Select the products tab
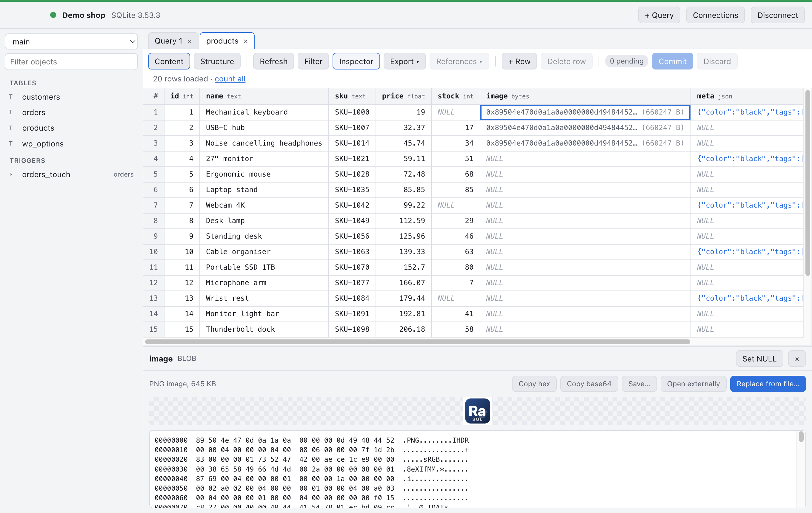 (222, 41)
